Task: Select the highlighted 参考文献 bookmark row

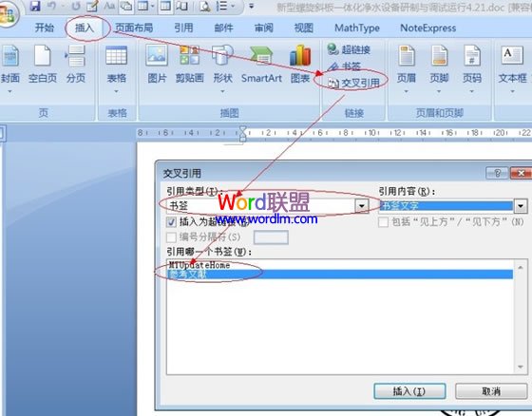Action: [340, 274]
